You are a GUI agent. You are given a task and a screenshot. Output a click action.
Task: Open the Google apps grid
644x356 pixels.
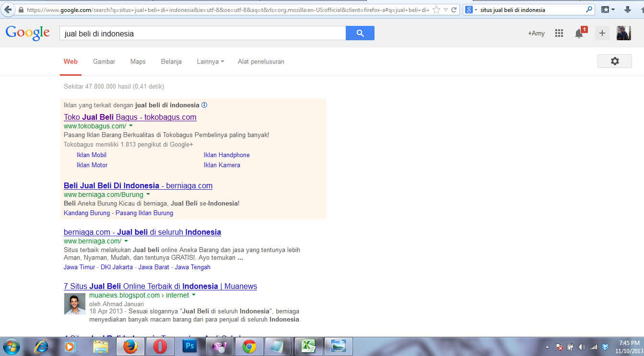pos(559,33)
